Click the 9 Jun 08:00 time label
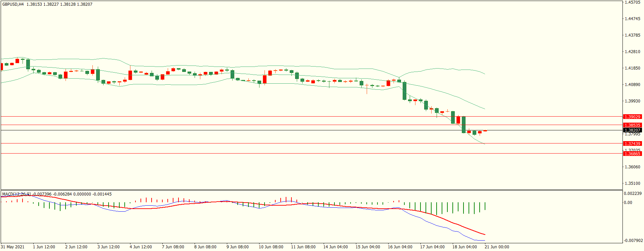 (x=237, y=247)
